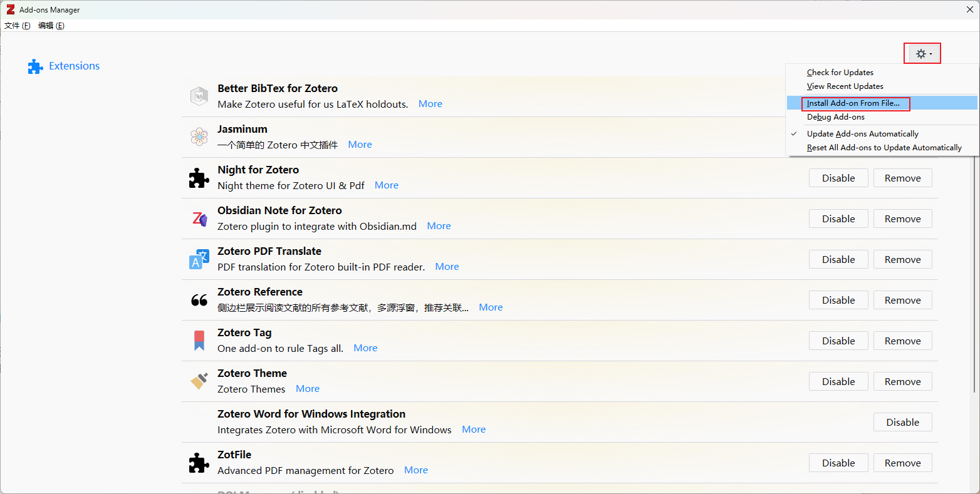This screenshot has width=980, height=494.
Task: Open More link for Zotero Reference
Action: (491, 307)
